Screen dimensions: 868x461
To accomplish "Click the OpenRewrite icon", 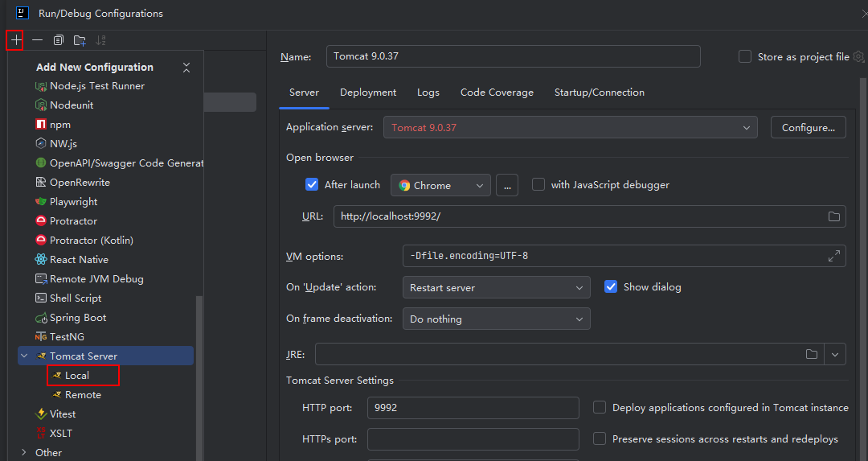I will pyautogui.click(x=41, y=183).
